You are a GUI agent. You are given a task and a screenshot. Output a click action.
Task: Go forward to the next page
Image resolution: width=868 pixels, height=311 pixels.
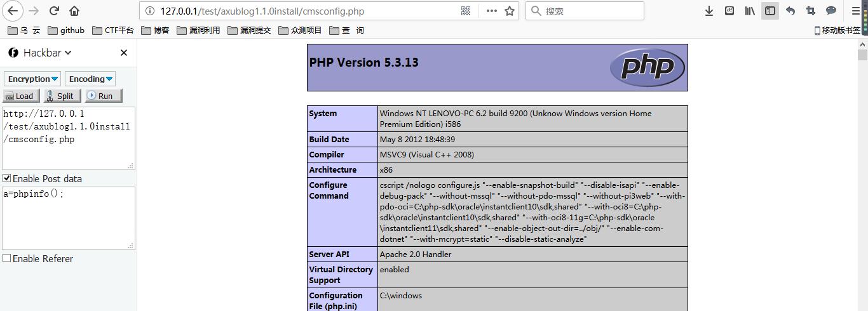[x=34, y=11]
